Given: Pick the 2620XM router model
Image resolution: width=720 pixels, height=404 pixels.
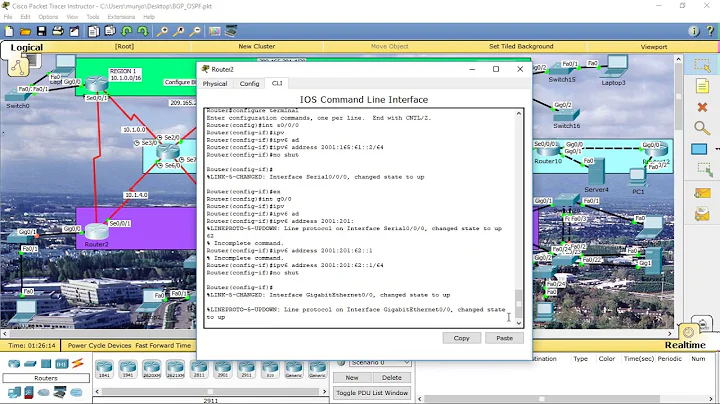Looking at the screenshot, I should click(152, 369).
